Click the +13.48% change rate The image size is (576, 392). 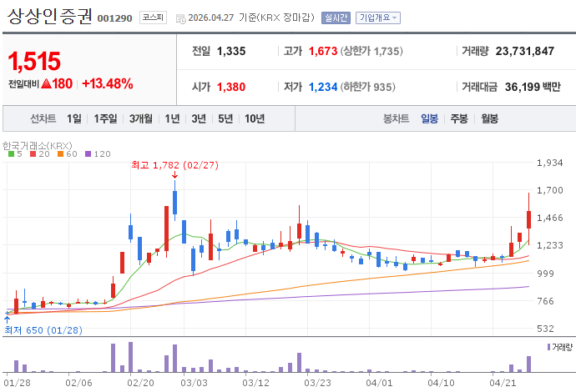click(x=108, y=83)
